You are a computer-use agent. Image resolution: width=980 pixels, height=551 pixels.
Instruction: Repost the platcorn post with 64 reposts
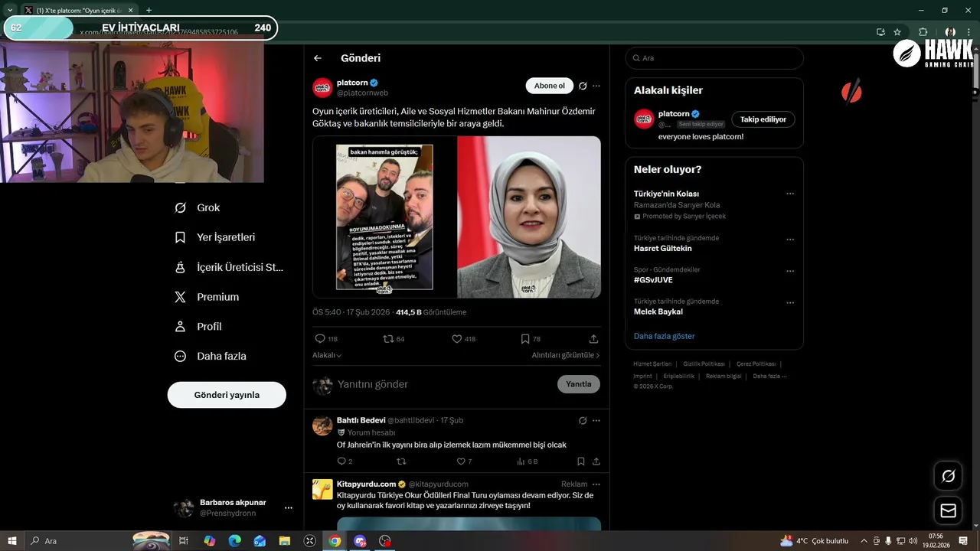coord(388,338)
